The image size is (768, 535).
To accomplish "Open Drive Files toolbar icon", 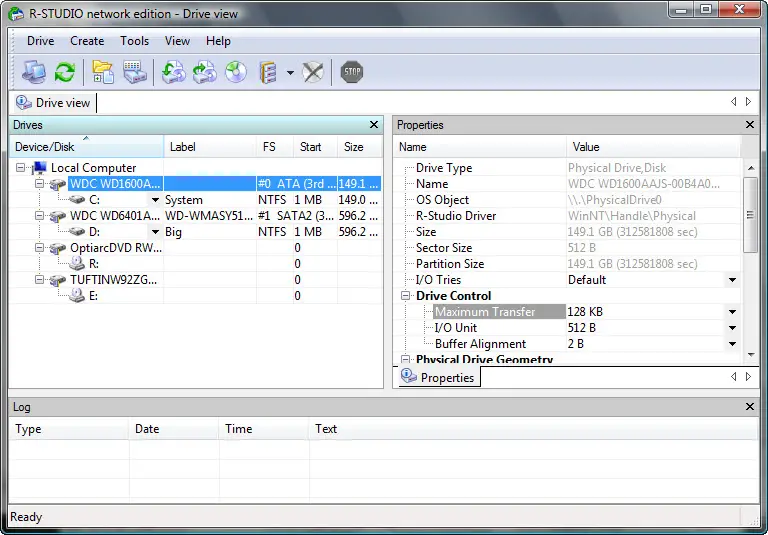I will (x=103, y=73).
